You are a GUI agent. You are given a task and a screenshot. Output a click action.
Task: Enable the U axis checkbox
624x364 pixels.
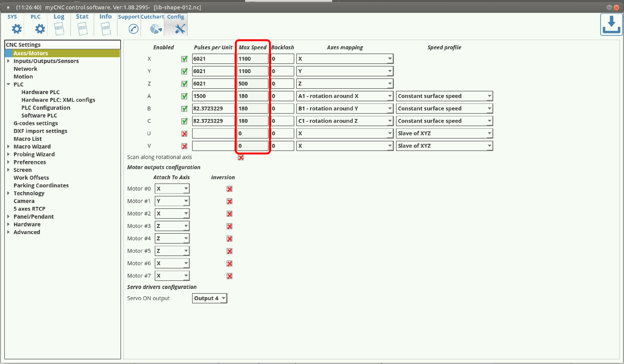click(184, 134)
